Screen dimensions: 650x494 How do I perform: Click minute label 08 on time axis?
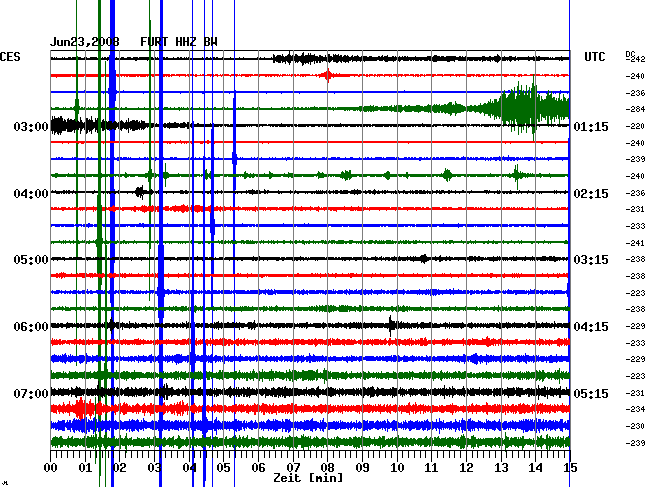[x=327, y=468]
